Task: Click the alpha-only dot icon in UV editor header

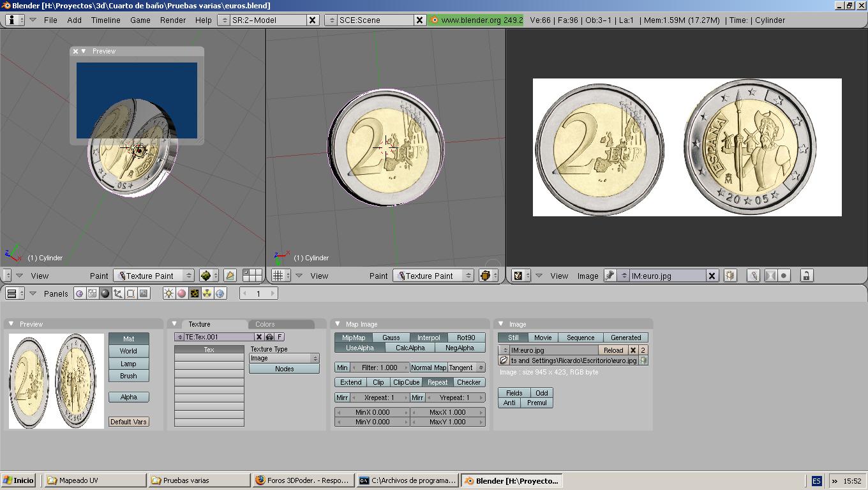Action: click(784, 276)
